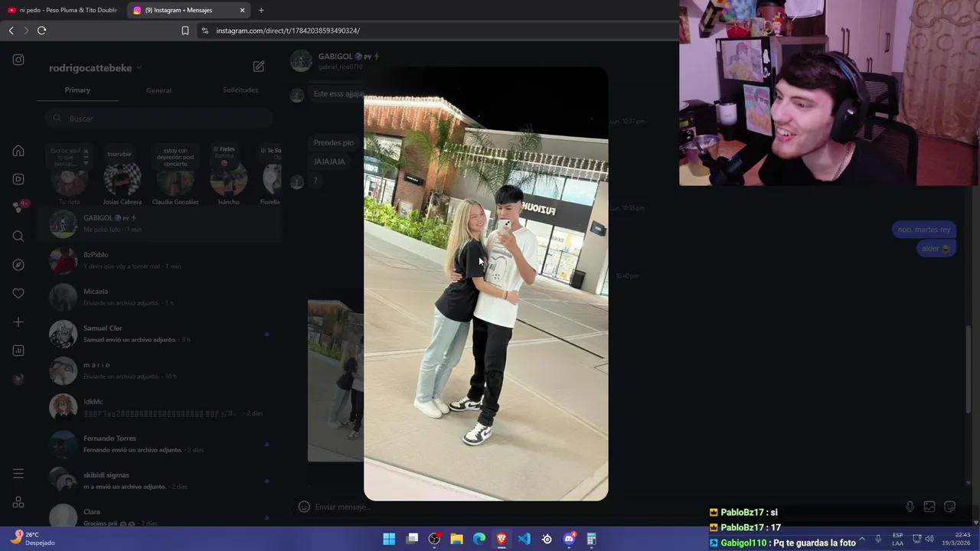The width and height of the screenshot is (980, 551).
Task: Bookmark this page with bookmark icon
Action: click(x=185, y=31)
